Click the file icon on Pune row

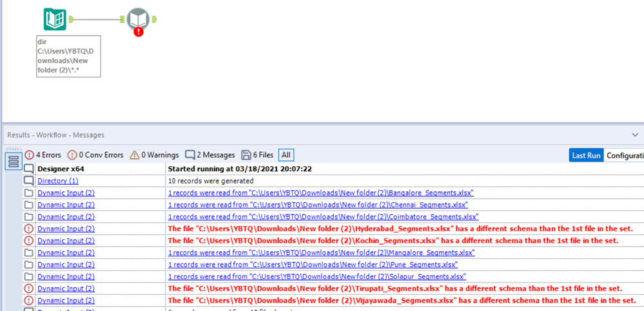coord(29,265)
